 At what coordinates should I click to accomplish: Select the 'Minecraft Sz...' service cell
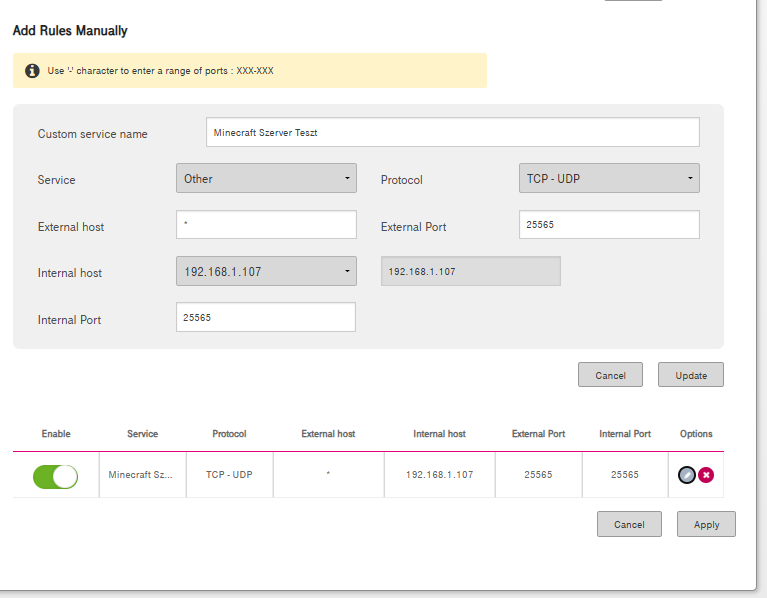[x=142, y=475]
